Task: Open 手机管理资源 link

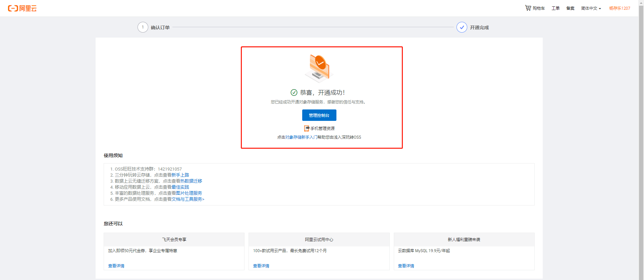Action: coord(322,128)
